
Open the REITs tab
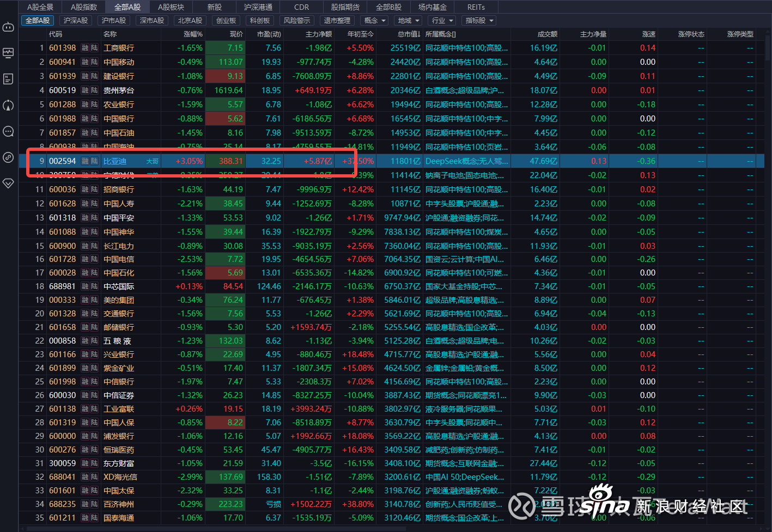[x=476, y=7]
